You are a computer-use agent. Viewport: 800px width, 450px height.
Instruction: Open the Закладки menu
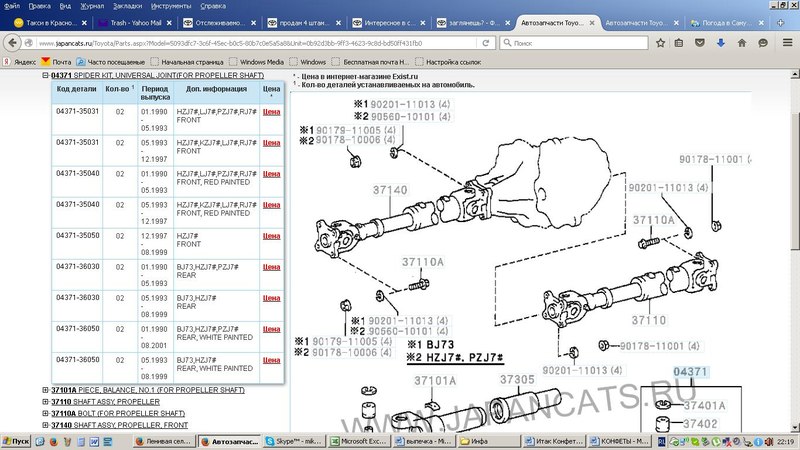point(127,6)
